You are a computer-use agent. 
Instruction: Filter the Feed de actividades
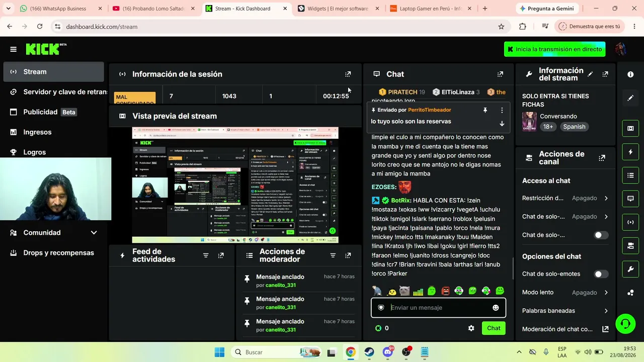pyautogui.click(x=206, y=255)
